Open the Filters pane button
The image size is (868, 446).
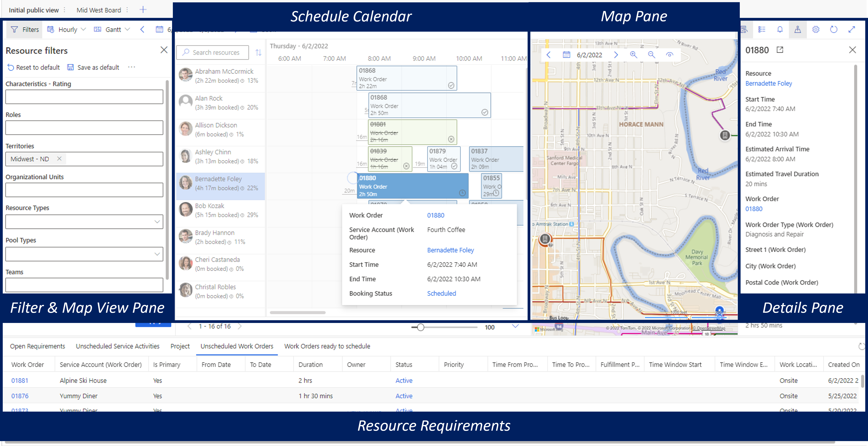tap(25, 30)
